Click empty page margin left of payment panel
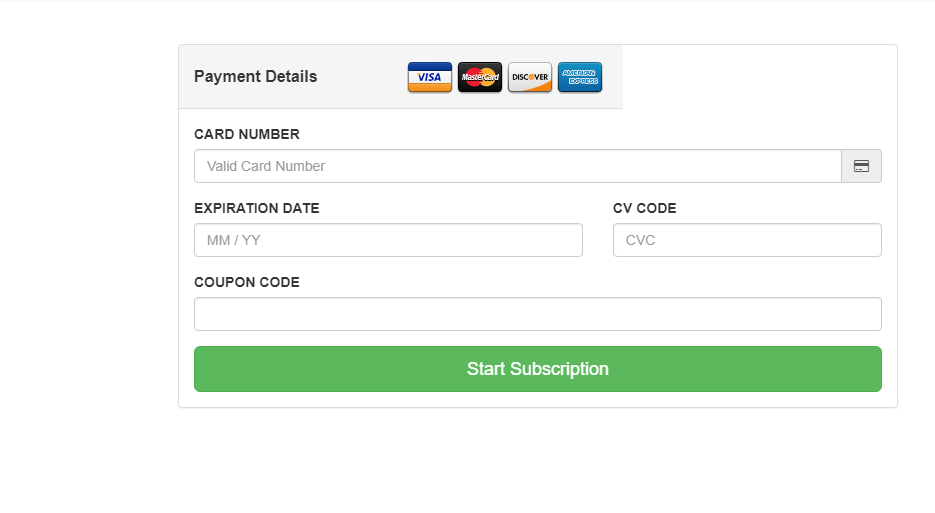 88,225
